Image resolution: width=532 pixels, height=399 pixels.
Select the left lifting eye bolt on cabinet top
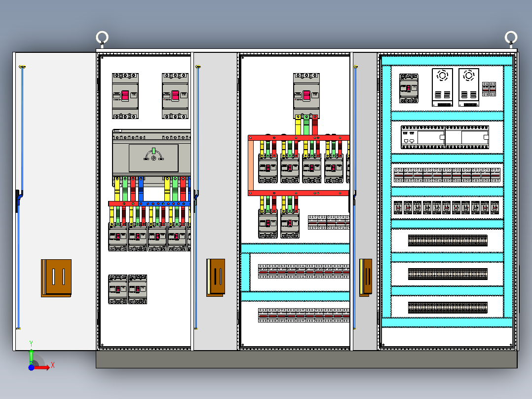tap(102, 38)
